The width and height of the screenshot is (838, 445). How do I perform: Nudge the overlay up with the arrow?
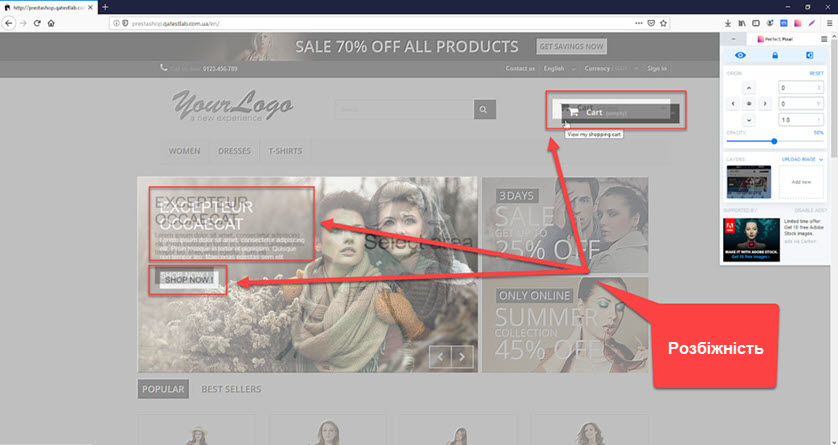(x=749, y=88)
